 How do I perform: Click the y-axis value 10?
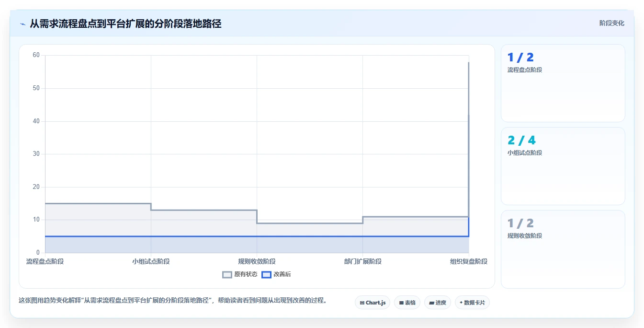(36, 220)
